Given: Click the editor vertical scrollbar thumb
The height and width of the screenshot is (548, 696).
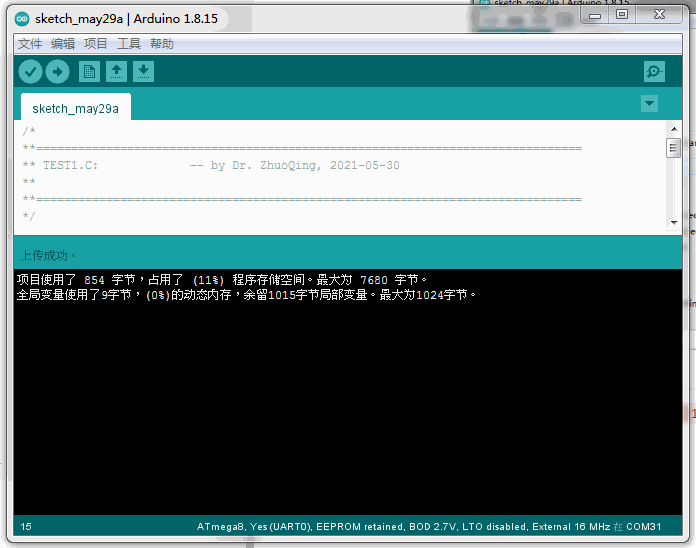Looking at the screenshot, I should coord(673,148).
